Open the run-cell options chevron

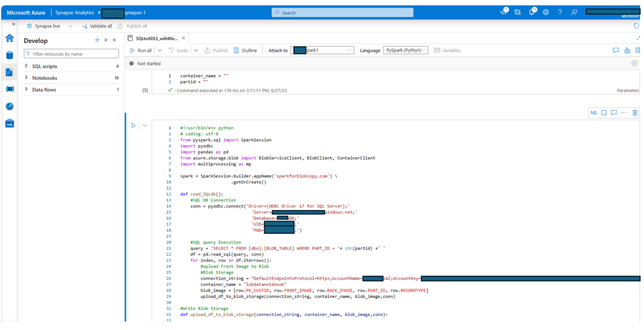[144, 125]
